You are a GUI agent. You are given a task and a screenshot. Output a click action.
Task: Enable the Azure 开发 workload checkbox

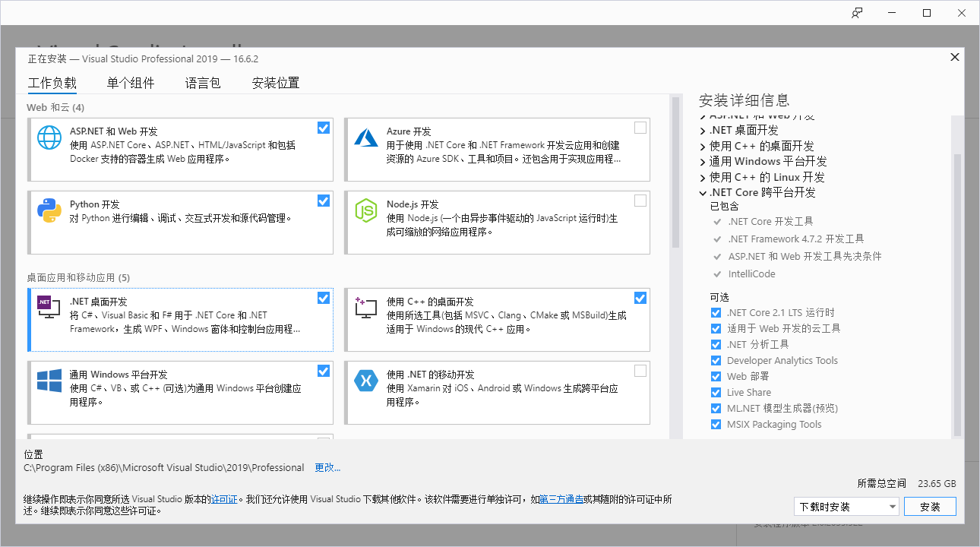pyautogui.click(x=640, y=128)
